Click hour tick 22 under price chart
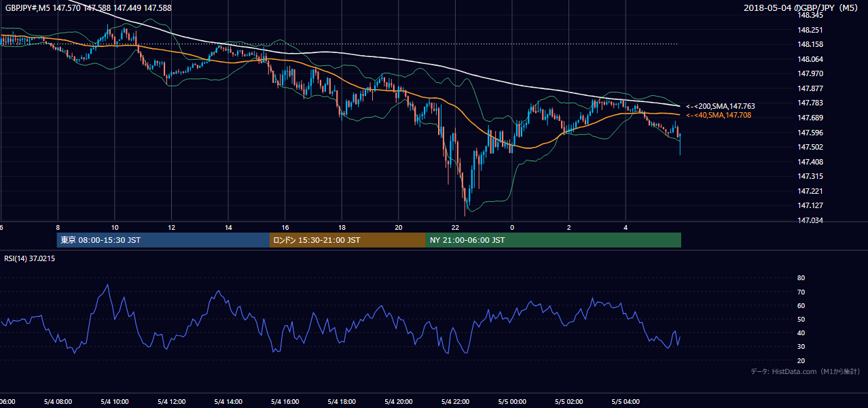This screenshot has height=408, width=868. (x=455, y=228)
